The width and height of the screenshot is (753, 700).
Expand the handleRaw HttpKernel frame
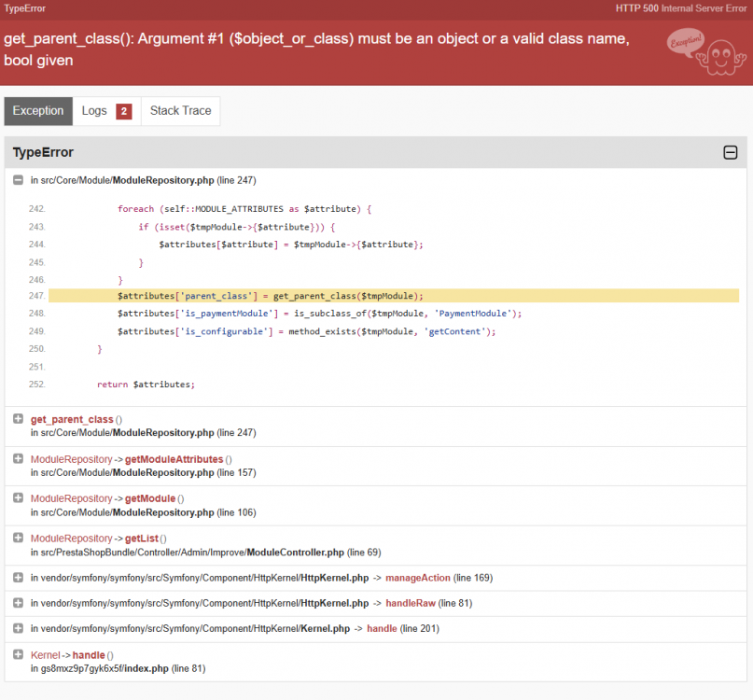tap(18, 603)
